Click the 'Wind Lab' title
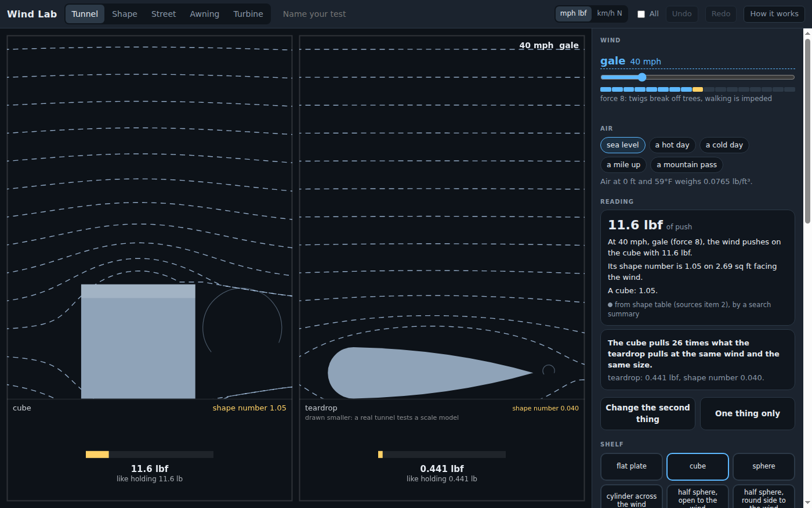This screenshot has height=508, width=812. 32,14
